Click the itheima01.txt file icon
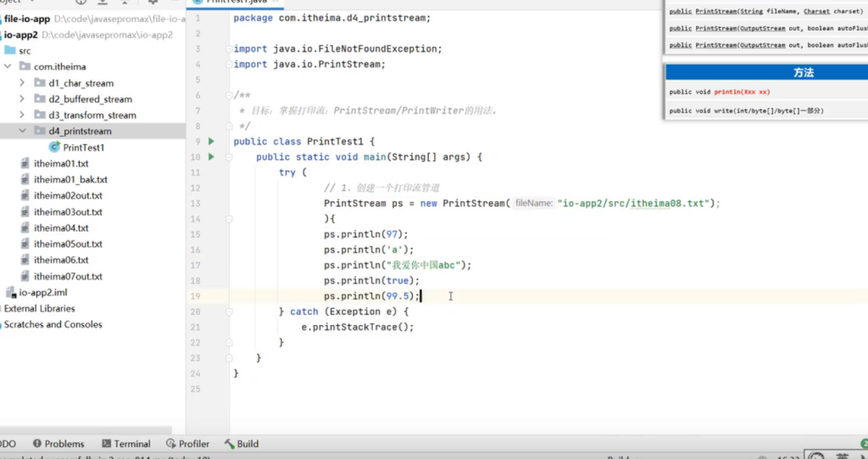 coord(25,164)
